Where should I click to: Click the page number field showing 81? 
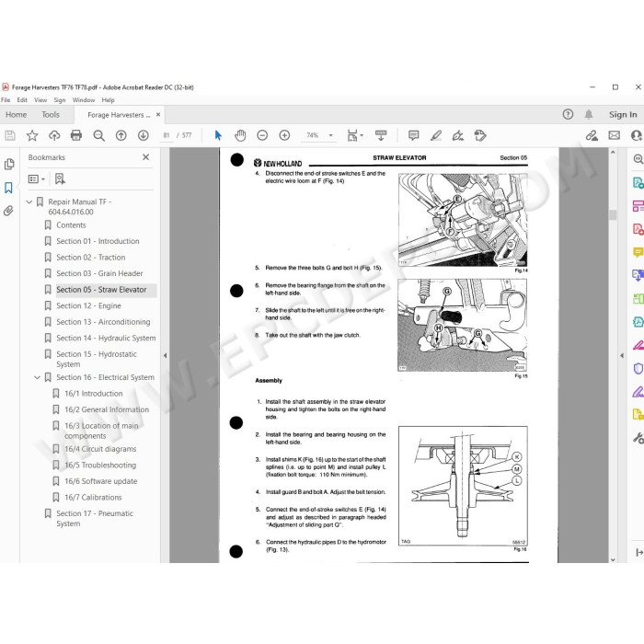click(x=166, y=135)
